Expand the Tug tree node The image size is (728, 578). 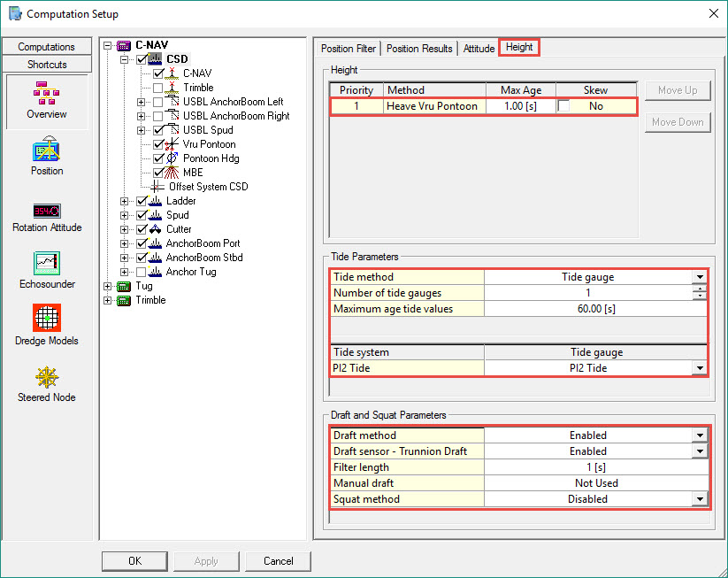109,286
